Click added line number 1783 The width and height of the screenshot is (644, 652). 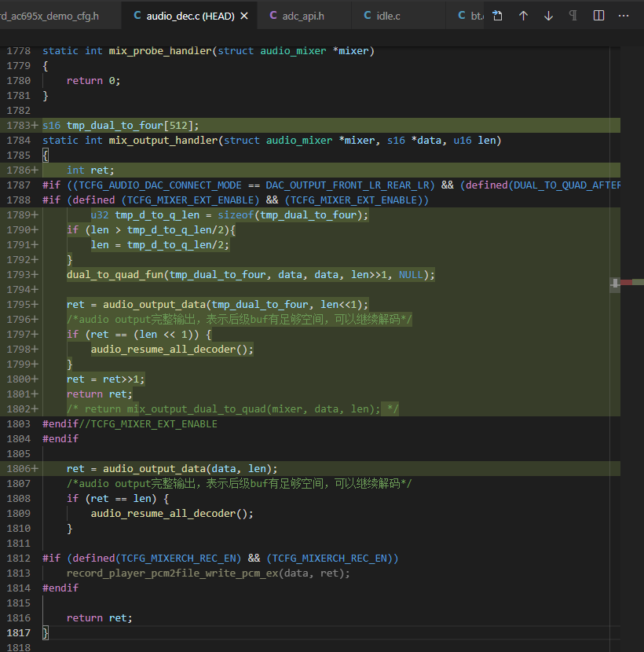coord(19,125)
